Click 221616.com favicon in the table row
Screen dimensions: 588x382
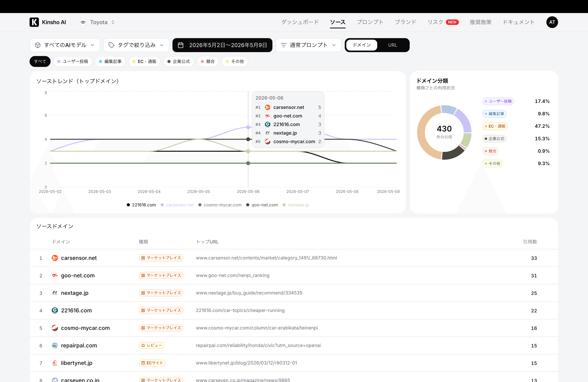point(55,310)
